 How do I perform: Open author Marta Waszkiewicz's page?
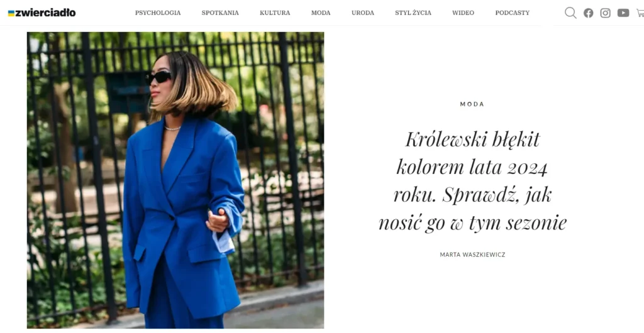(x=472, y=254)
